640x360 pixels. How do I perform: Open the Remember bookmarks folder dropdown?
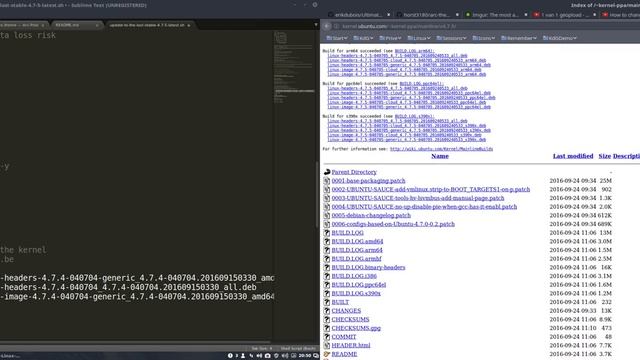tap(519, 38)
